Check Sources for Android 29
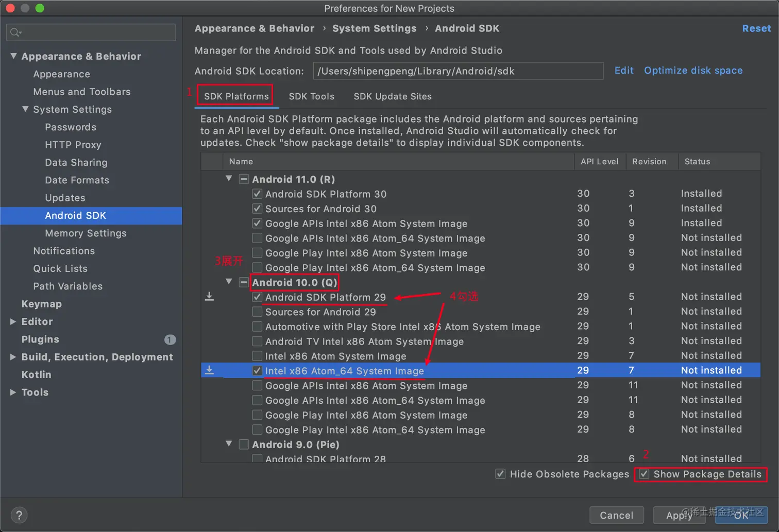Screen dimensions: 779x532 point(257,312)
